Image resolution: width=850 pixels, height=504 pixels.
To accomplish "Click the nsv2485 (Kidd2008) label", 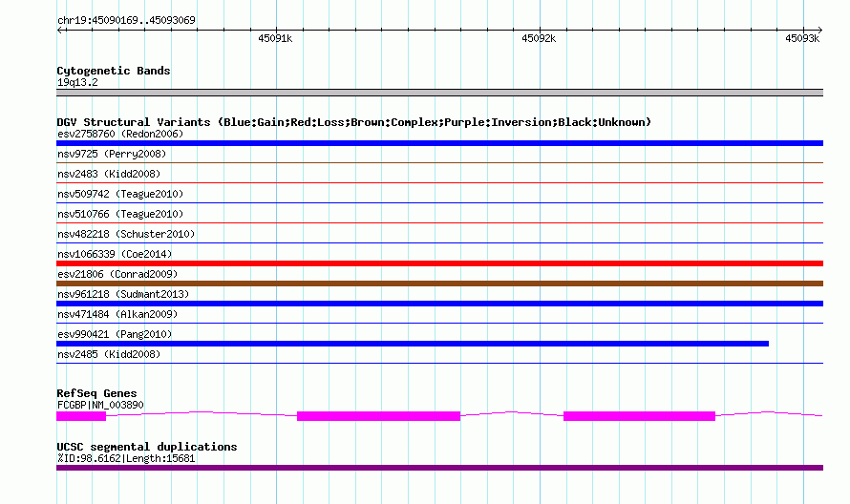I will click(x=109, y=354).
